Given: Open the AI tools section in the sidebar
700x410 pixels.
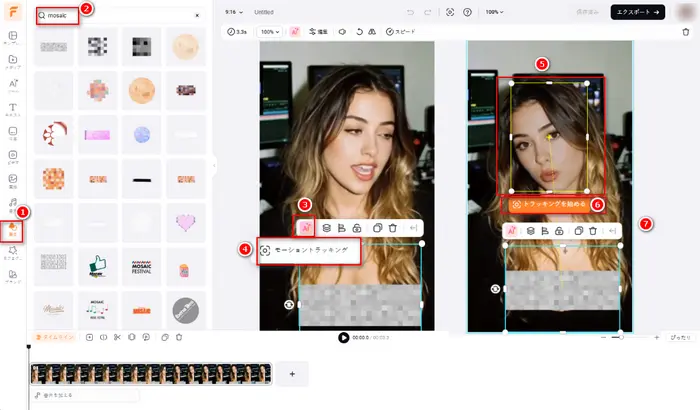Looking at the screenshot, I should 13,86.
